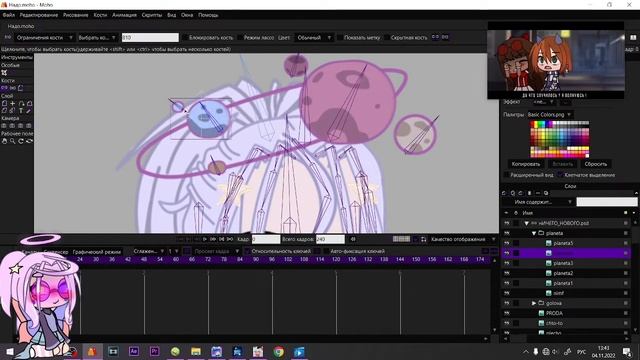Select the Orbit Workspace tool

click(x=29, y=141)
